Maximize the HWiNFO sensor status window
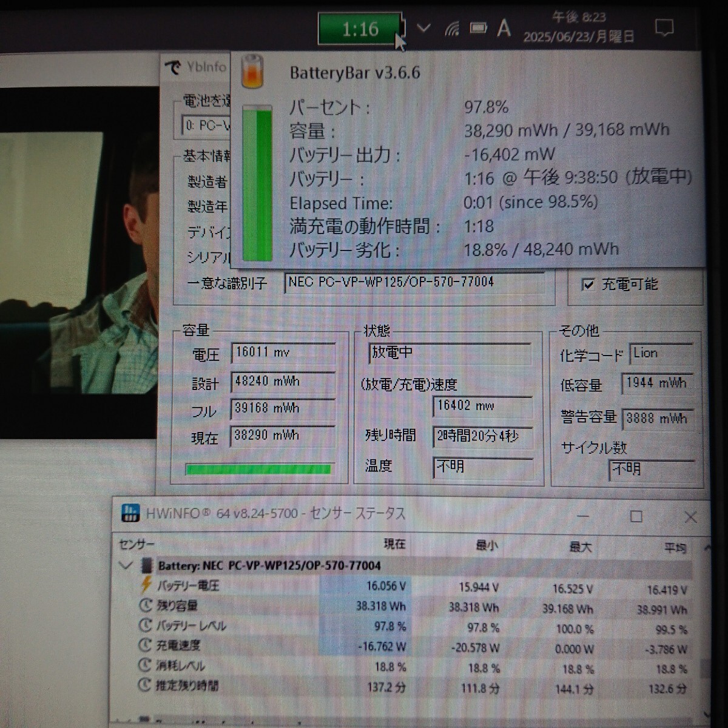 point(636,516)
